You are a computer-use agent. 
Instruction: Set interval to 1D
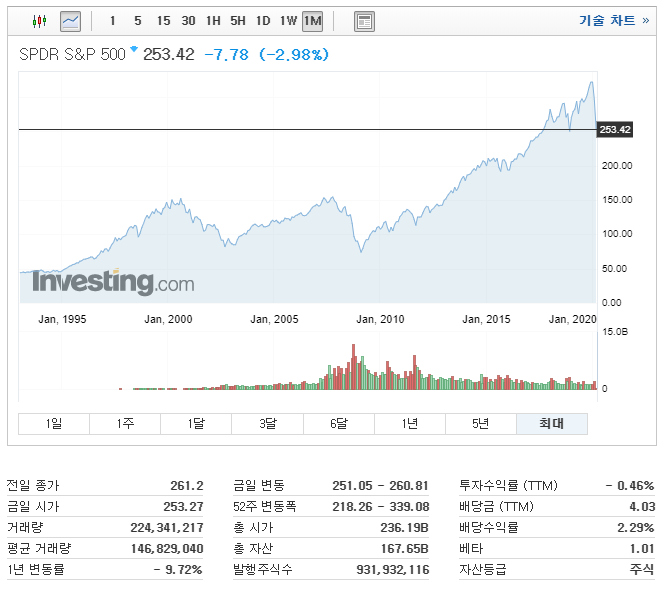[263, 20]
